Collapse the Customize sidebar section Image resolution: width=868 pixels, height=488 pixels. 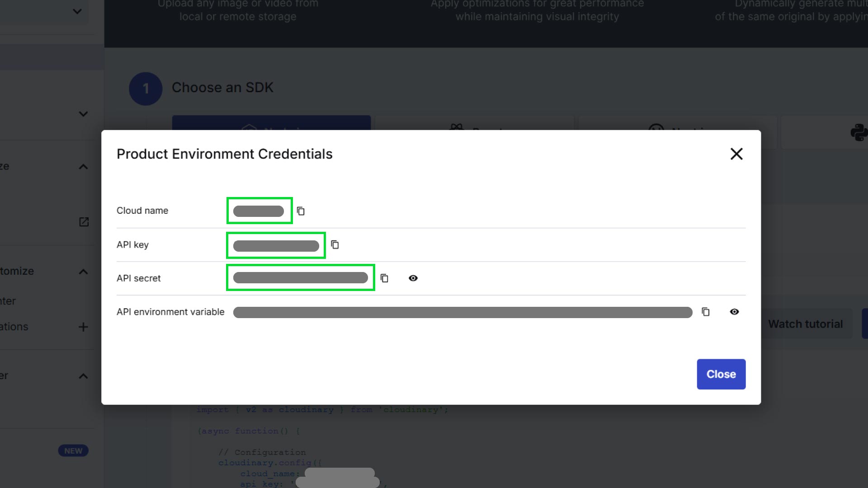[x=83, y=272]
